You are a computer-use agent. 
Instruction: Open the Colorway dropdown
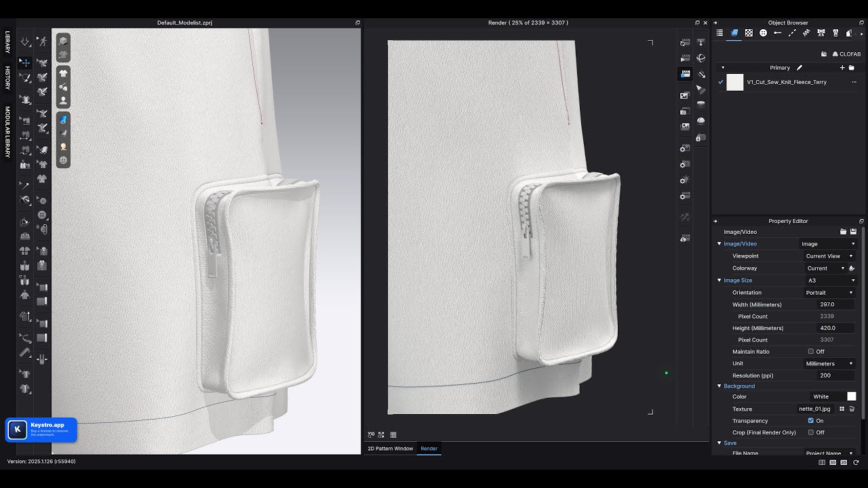tap(825, 268)
